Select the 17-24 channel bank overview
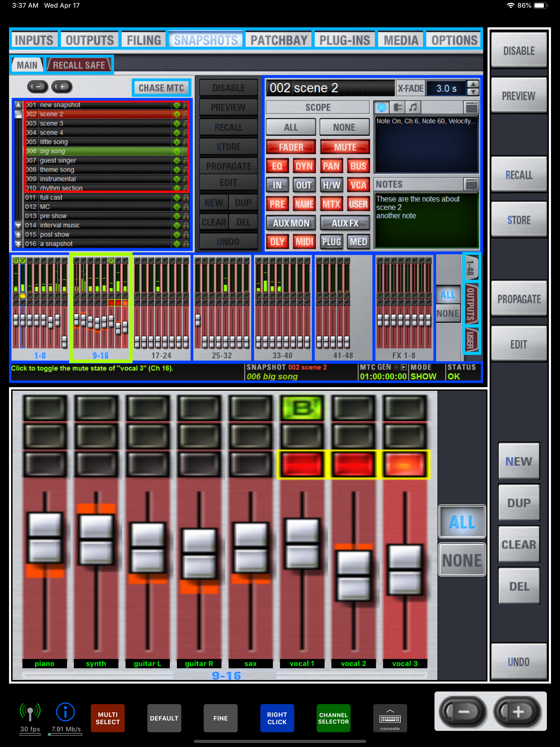 point(161,307)
